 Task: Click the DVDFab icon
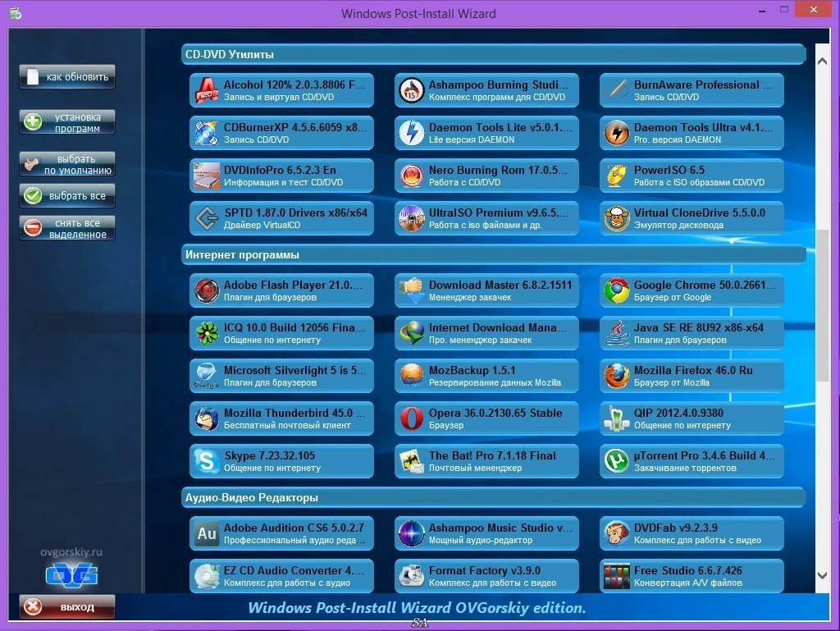617,533
